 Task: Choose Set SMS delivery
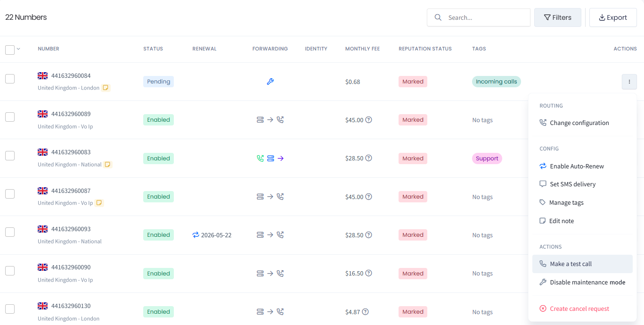(582, 184)
